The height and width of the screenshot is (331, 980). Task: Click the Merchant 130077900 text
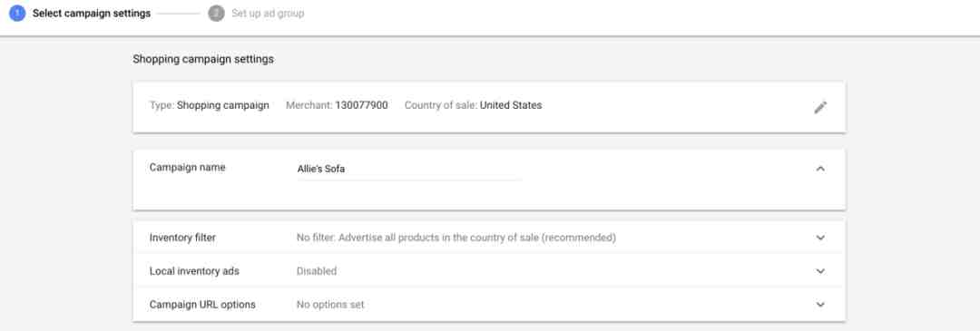[337, 105]
